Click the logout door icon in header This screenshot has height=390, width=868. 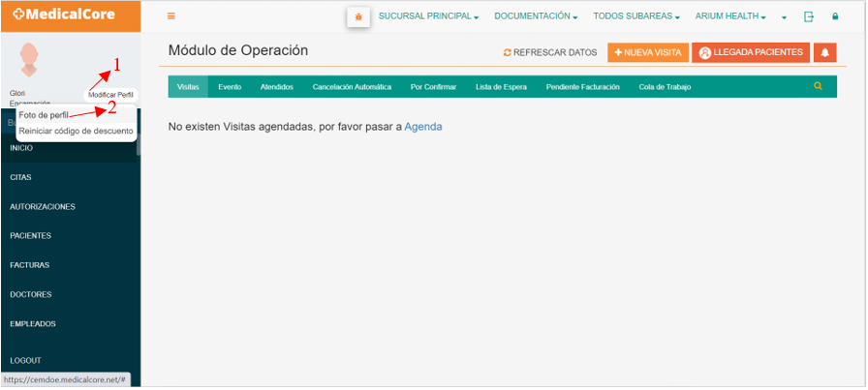click(x=809, y=16)
